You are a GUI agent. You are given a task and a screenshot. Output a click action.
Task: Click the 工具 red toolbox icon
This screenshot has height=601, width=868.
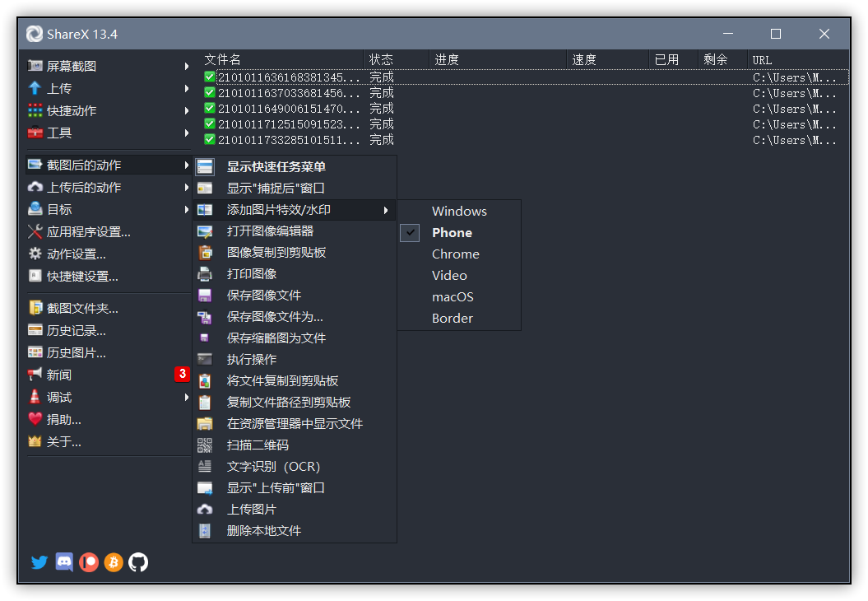click(x=35, y=133)
